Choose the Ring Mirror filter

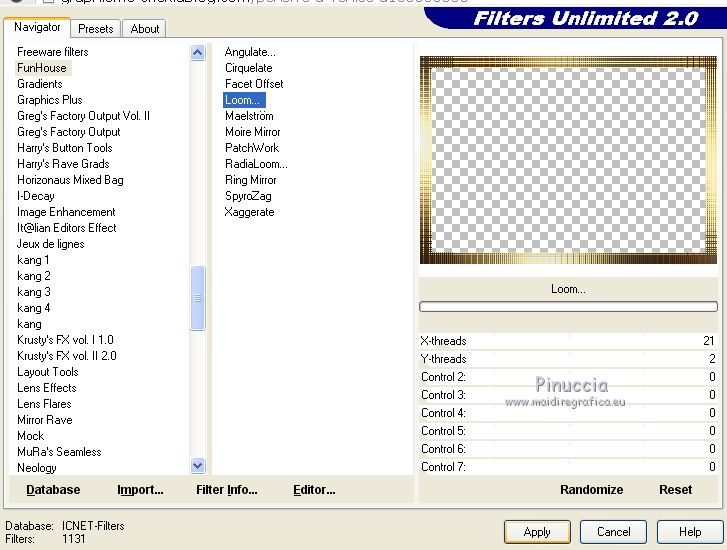250,180
